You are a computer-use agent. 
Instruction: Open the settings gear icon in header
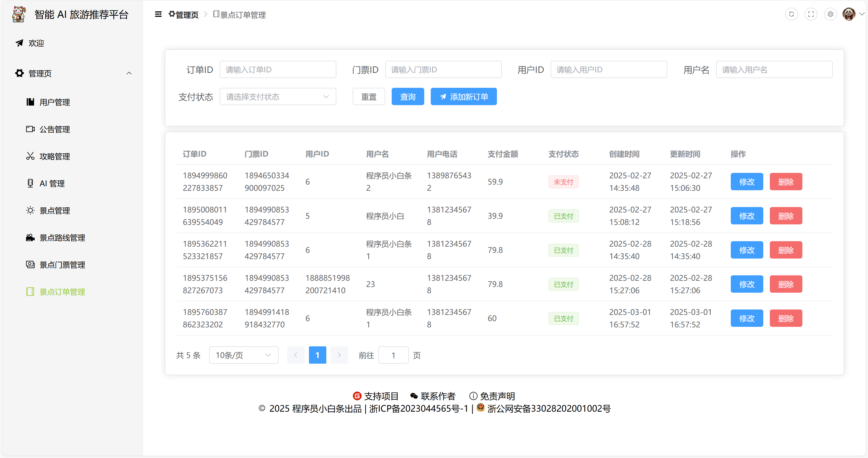pos(830,14)
